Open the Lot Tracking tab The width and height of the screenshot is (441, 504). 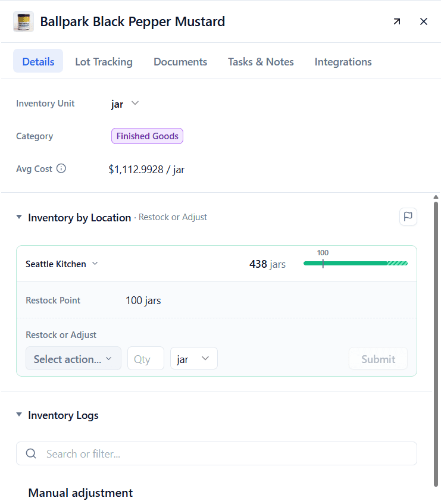pos(104,61)
